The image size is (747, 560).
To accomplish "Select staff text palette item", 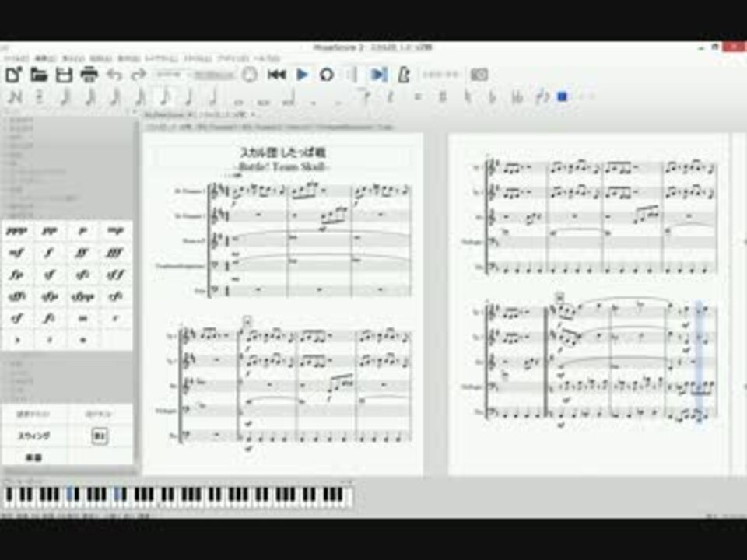I will (34, 415).
